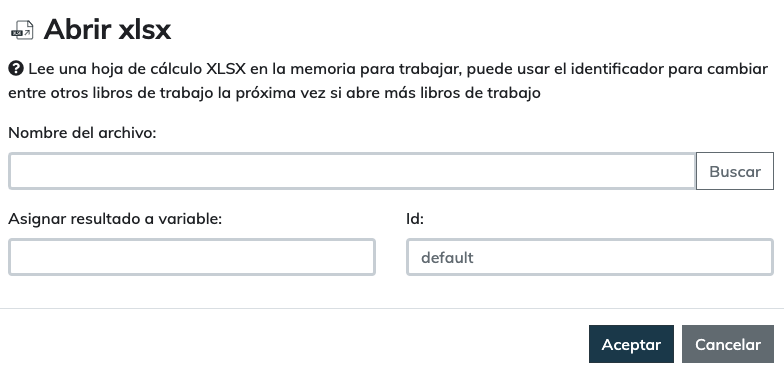Screen dimensions: 784x371
Task: Click the horizontal divider above the buttons
Action: coord(392,308)
